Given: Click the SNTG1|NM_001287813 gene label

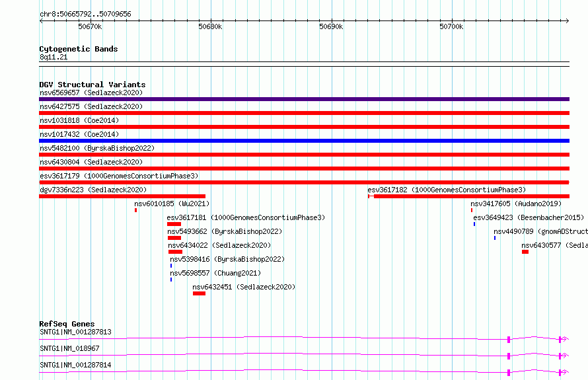Looking at the screenshot, I should point(75,332).
